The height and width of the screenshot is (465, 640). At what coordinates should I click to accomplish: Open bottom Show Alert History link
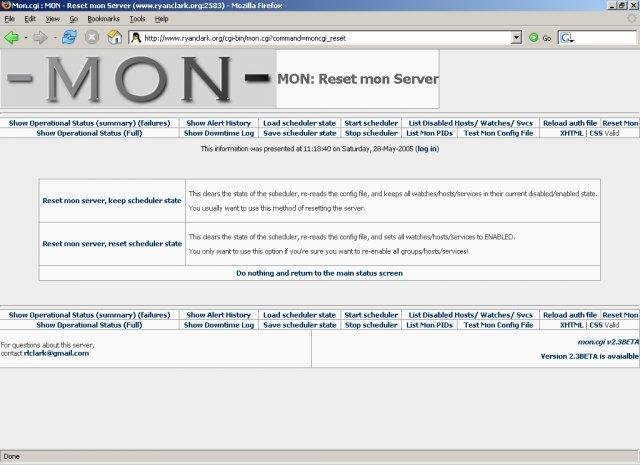[x=218, y=315]
